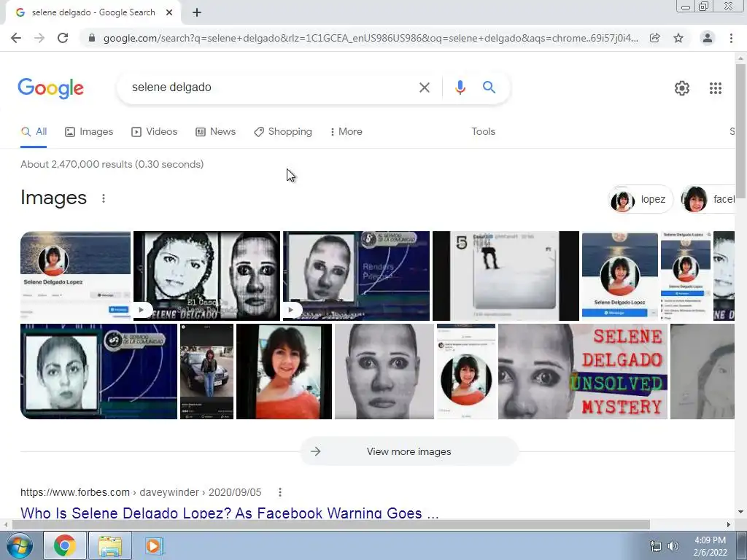Open the search Tools options
This screenshot has width=747, height=560.
click(483, 132)
